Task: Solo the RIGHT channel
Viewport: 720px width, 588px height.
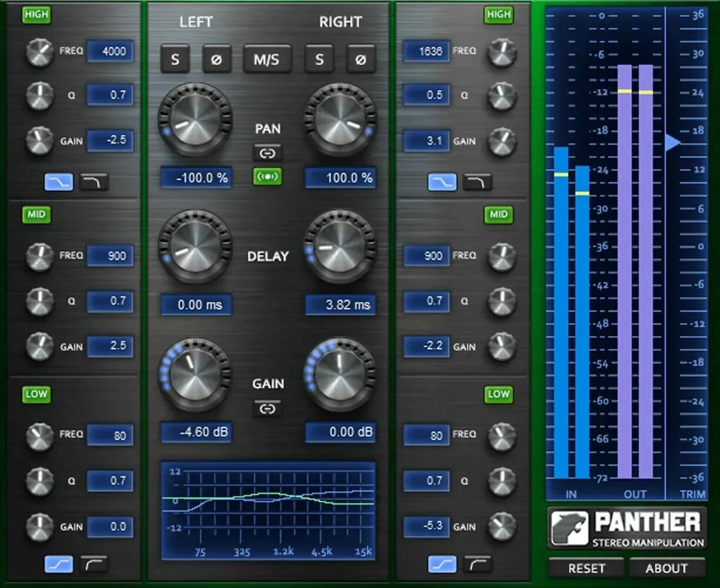Action: point(319,59)
